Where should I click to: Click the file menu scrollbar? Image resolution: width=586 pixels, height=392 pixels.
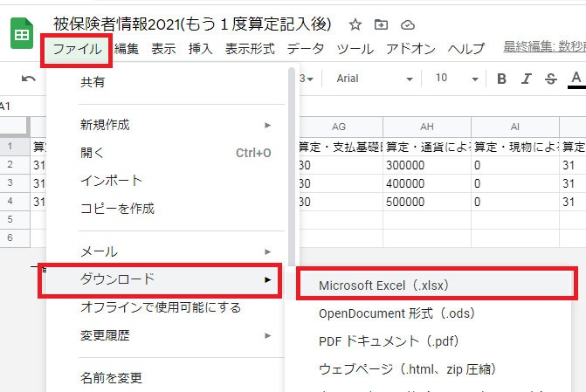click(x=292, y=168)
